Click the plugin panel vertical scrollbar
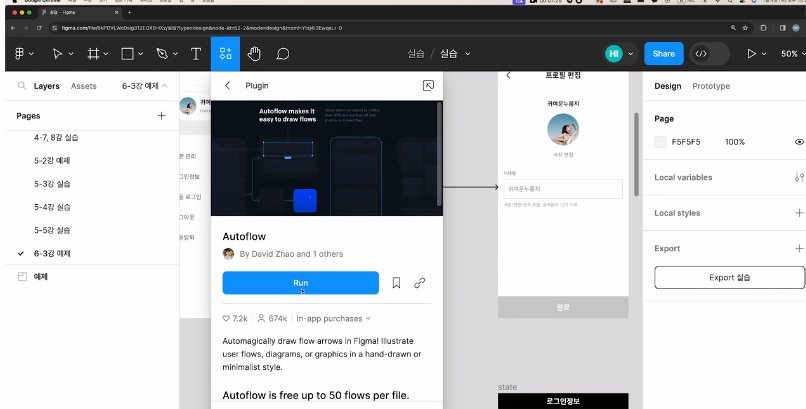This screenshot has height=409, width=806. click(439, 154)
